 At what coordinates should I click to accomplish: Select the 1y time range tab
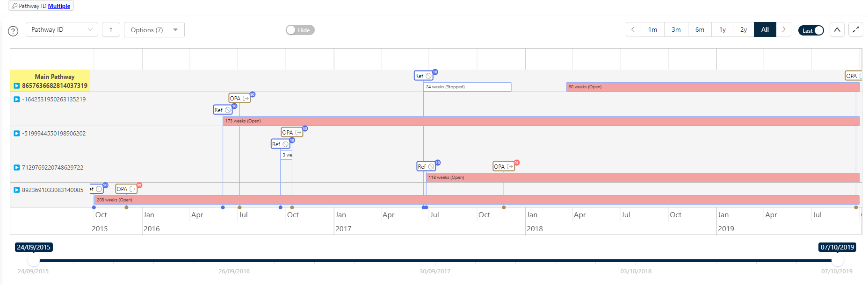pyautogui.click(x=723, y=29)
